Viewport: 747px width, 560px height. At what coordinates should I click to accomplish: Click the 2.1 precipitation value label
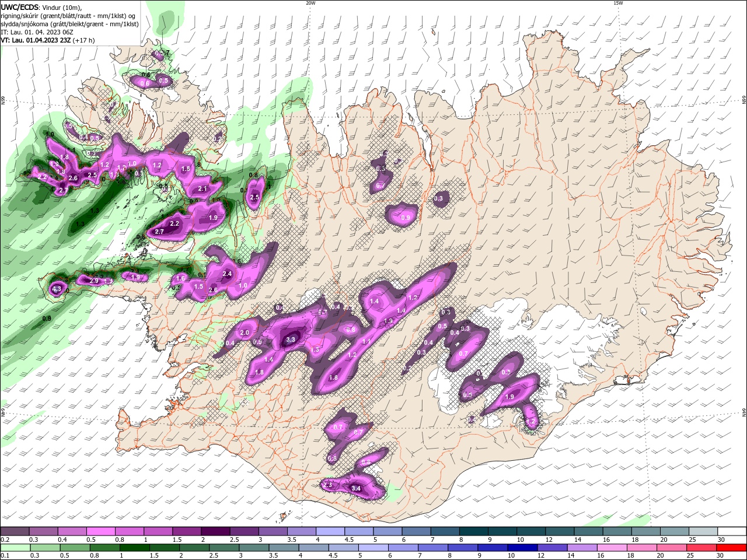(x=203, y=189)
